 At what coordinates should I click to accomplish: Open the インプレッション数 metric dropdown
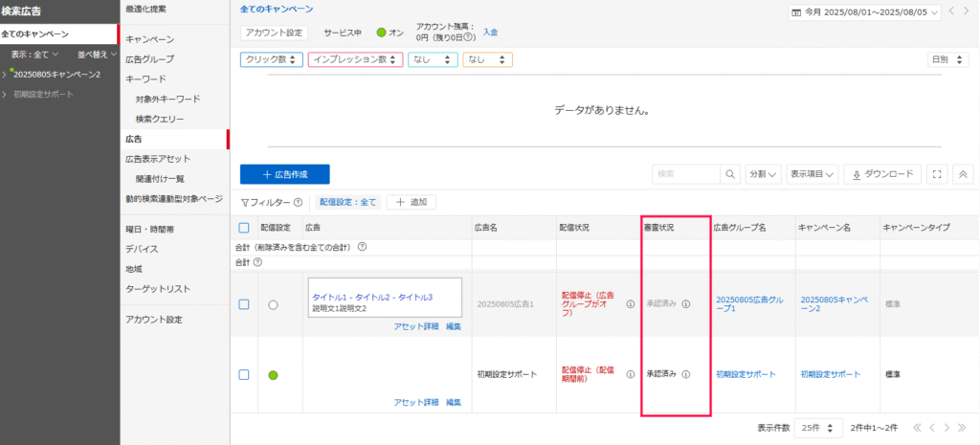[x=356, y=60]
